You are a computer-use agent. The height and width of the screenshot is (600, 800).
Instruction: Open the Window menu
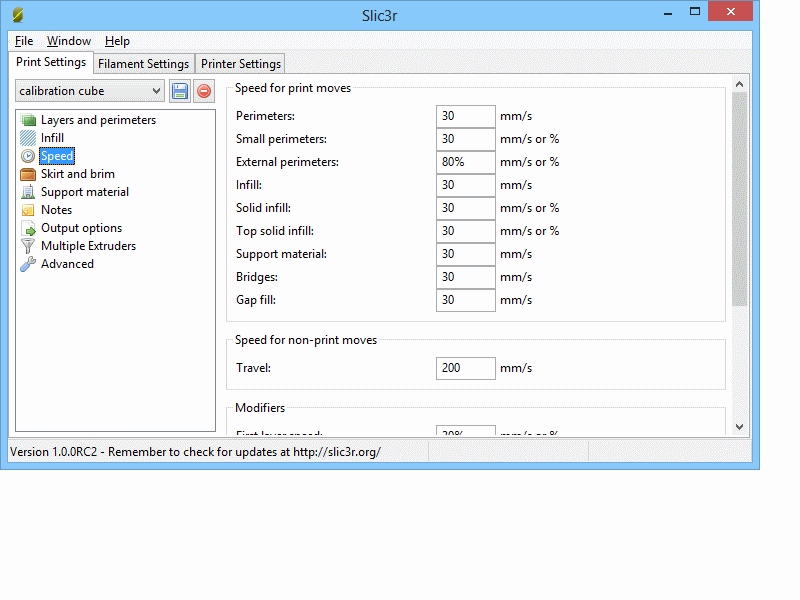[x=69, y=41]
